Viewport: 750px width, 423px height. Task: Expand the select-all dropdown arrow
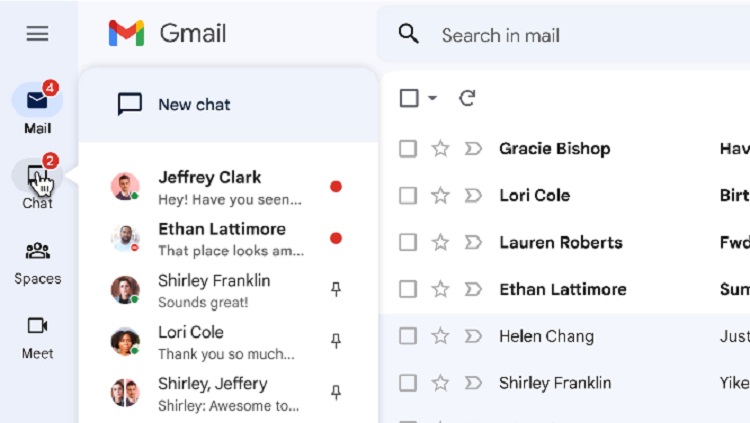pos(432,98)
